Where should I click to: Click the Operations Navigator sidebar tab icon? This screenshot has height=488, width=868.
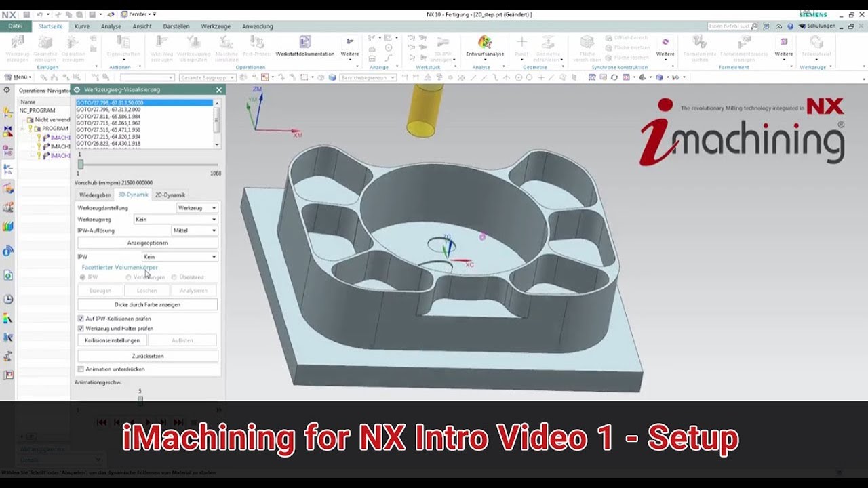[8, 169]
